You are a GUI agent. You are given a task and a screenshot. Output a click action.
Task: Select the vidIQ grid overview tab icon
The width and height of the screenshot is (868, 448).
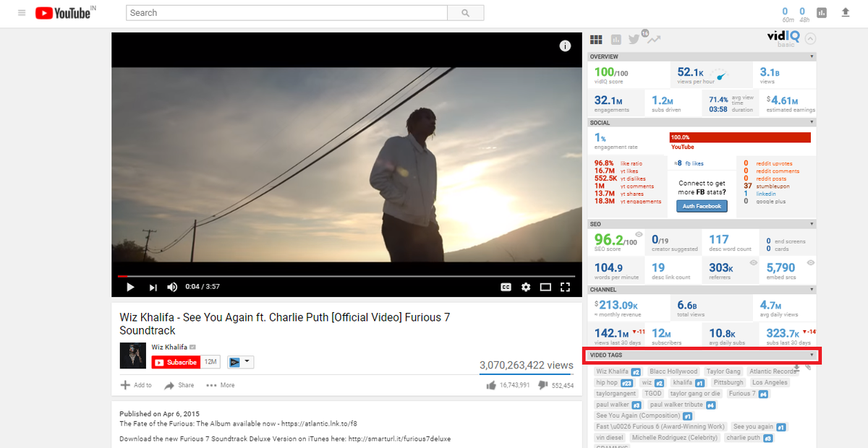(597, 40)
